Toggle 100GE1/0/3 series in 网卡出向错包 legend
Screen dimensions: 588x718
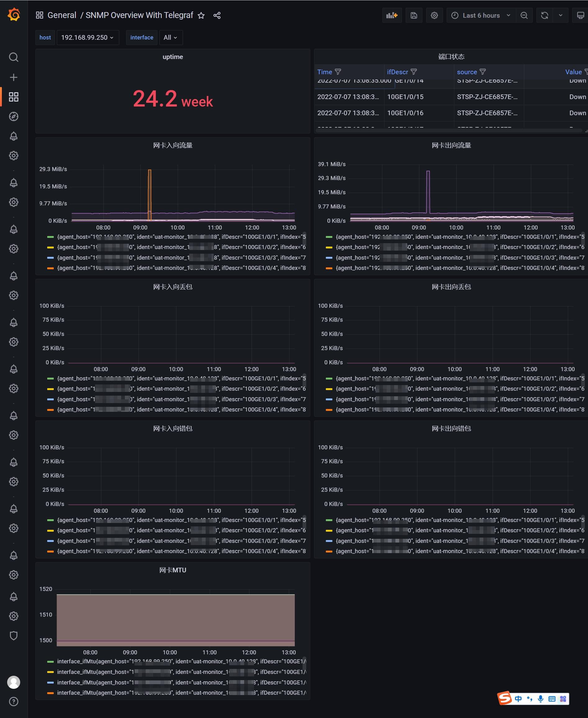pos(460,541)
